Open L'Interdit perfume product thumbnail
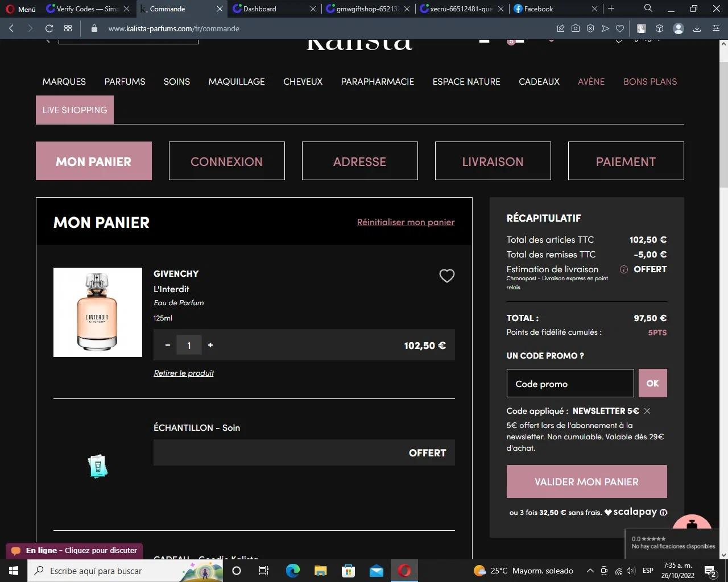The height and width of the screenshot is (582, 728). coord(98,312)
